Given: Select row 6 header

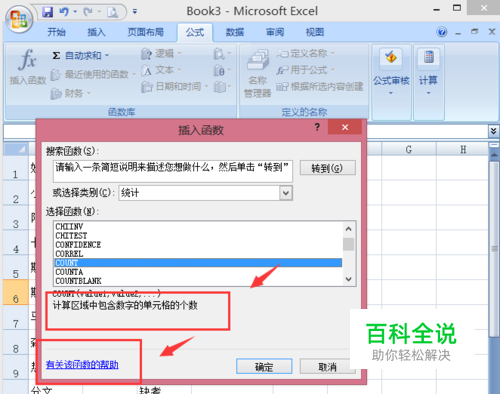Looking at the screenshot, I should [x=16, y=292].
